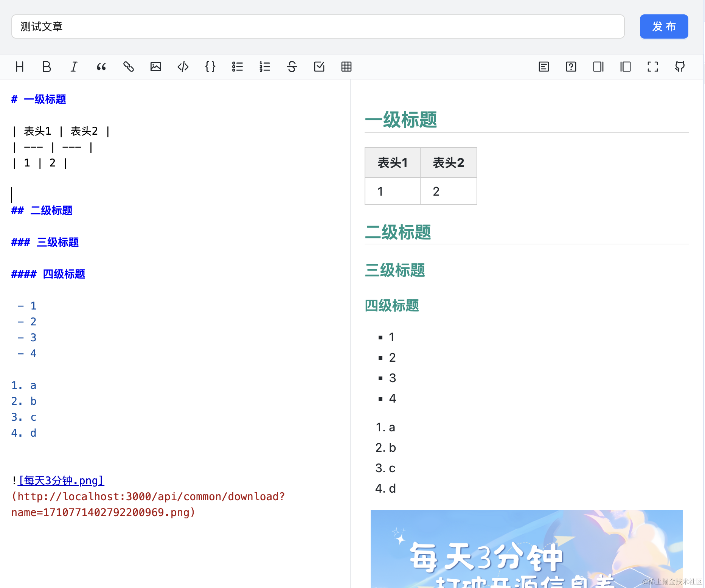Screen dimensions: 705x588
Task: Insert inline code with the code icon
Action: [183, 67]
